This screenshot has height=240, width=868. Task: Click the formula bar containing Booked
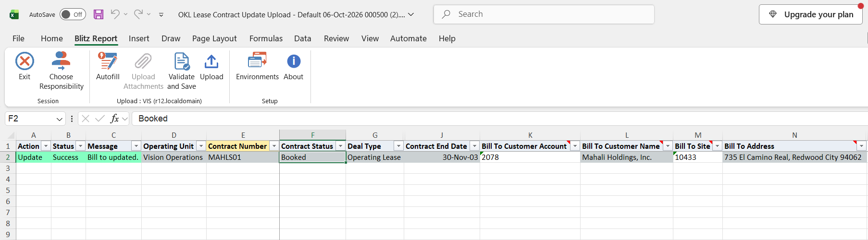[x=500, y=119]
